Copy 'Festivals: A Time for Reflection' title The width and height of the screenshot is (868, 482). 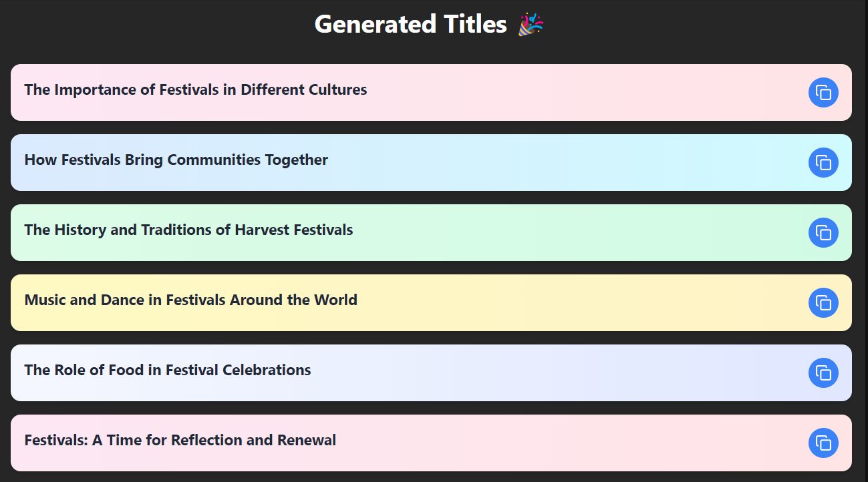[x=823, y=443]
